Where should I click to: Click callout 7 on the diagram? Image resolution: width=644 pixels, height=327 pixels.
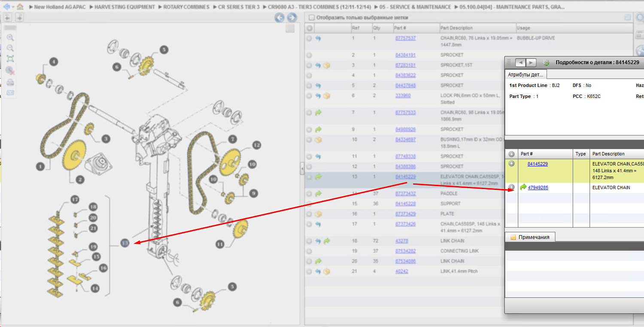point(232,139)
